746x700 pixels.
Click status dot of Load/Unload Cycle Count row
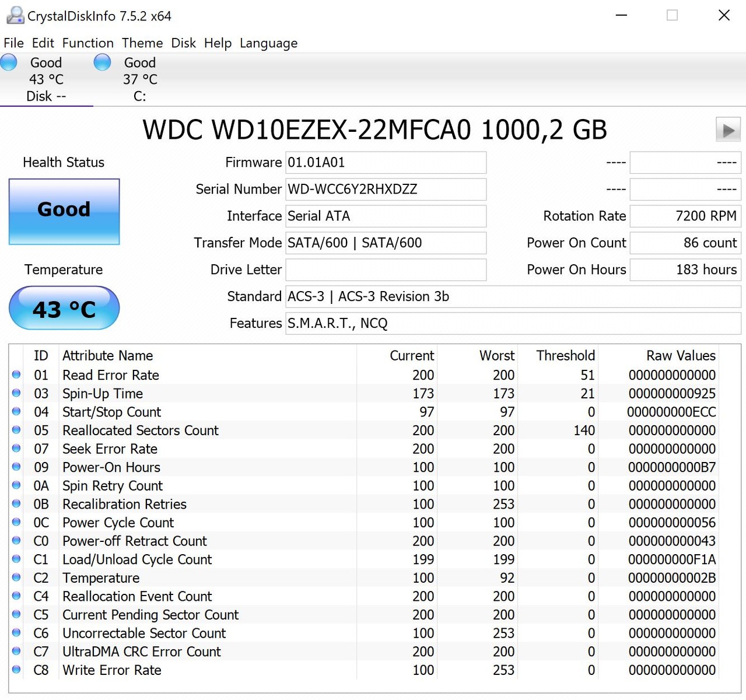tap(16, 559)
